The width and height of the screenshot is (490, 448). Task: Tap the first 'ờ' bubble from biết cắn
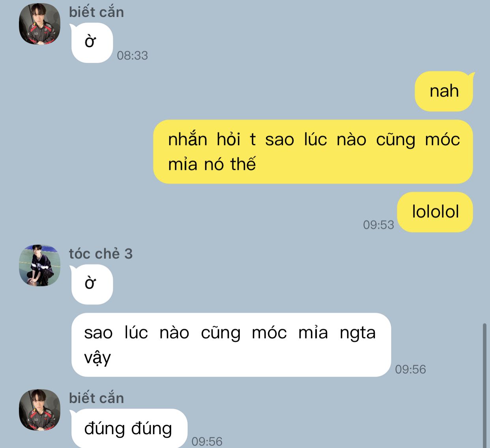[x=92, y=43]
